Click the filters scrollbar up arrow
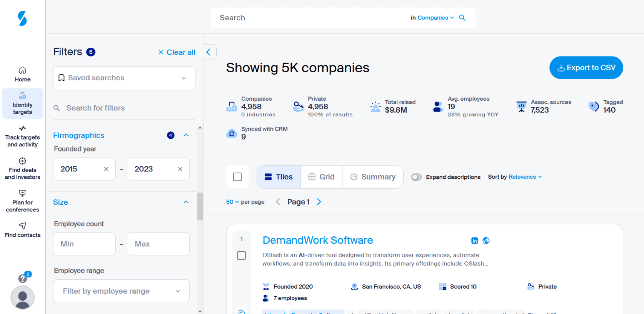644x314 pixels. point(200,128)
